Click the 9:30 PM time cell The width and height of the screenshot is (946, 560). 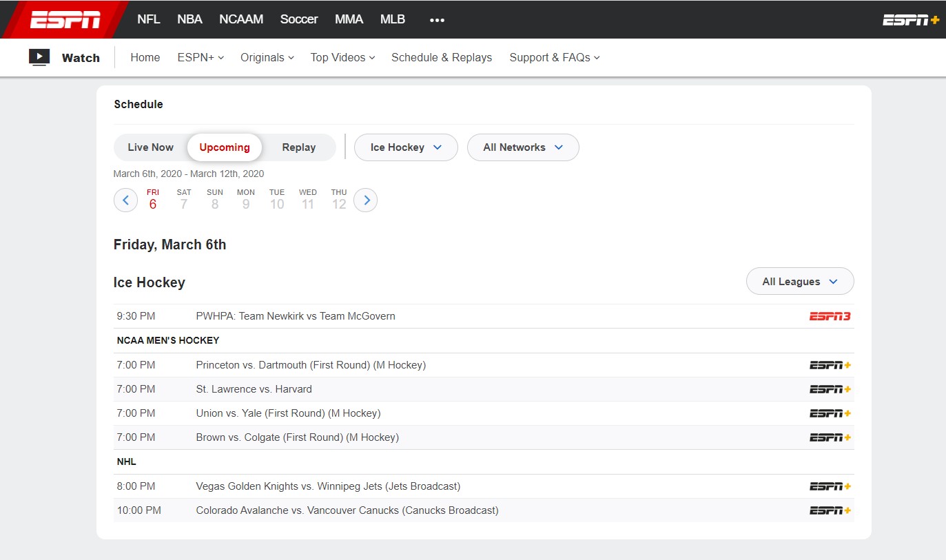(x=136, y=316)
